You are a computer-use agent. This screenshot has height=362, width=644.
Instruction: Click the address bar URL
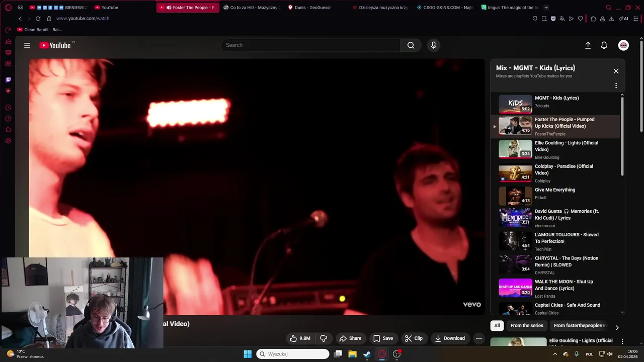point(83,19)
